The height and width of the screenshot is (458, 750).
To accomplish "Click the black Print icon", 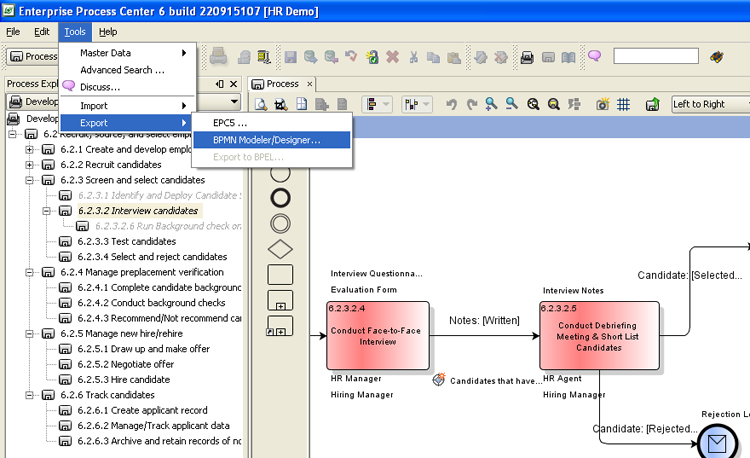I will (527, 57).
